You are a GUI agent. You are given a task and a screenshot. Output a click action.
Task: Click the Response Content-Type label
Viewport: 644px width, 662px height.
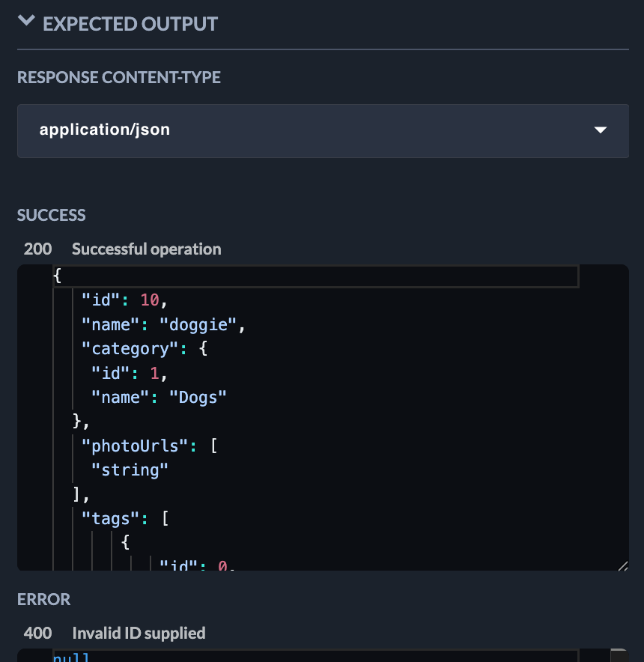(x=119, y=77)
